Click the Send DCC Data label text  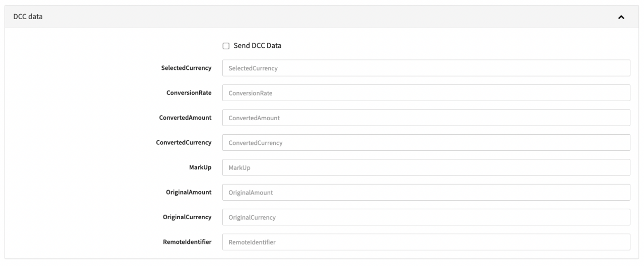click(257, 46)
